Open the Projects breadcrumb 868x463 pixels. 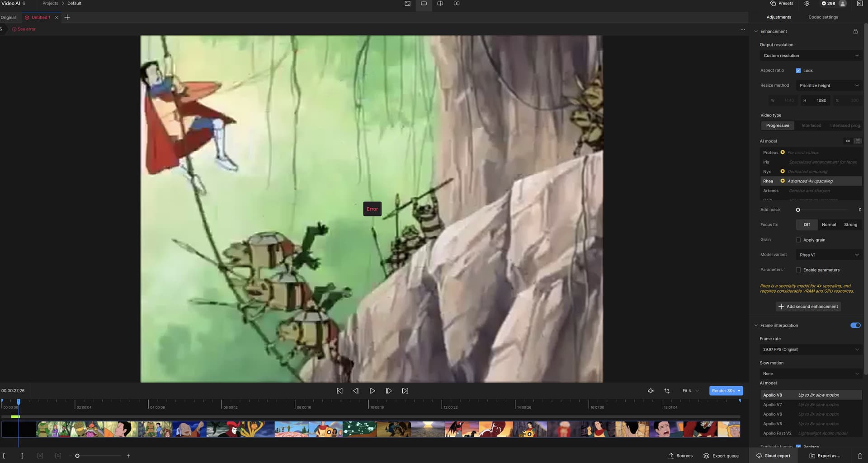point(50,4)
